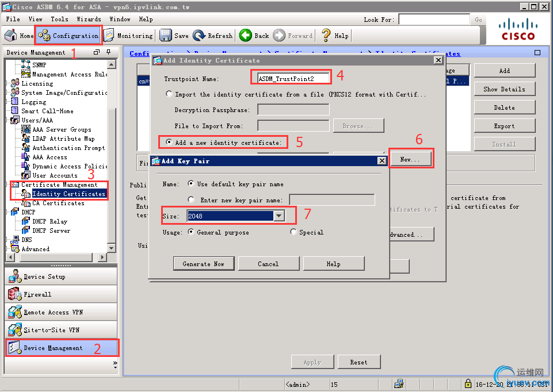Select Special usage option

click(293, 232)
